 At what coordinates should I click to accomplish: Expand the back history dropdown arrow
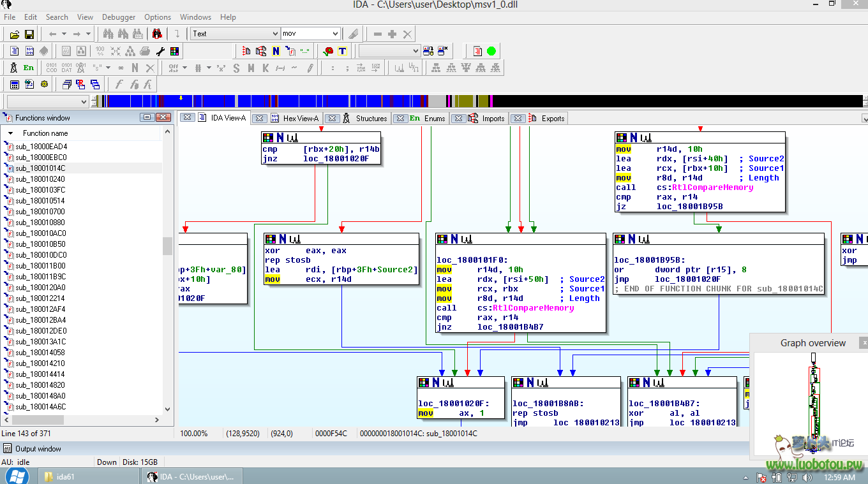coord(64,34)
